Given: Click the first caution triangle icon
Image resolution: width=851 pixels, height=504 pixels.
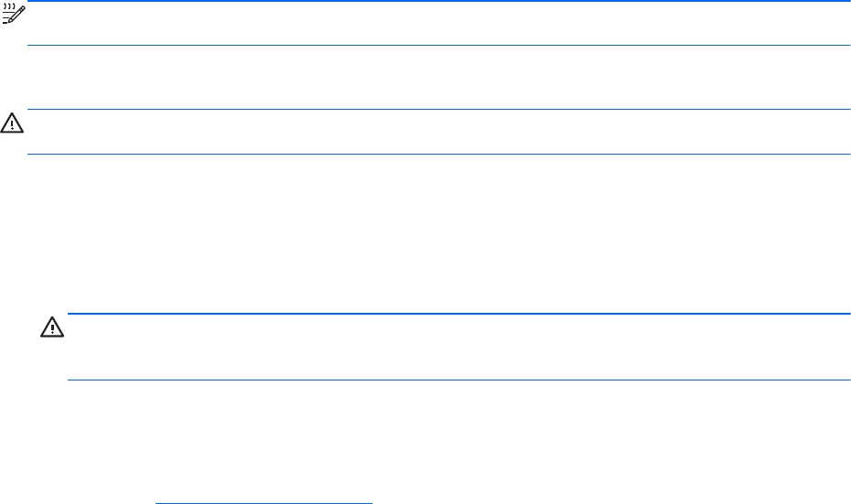Looking at the screenshot, I should point(11,122).
